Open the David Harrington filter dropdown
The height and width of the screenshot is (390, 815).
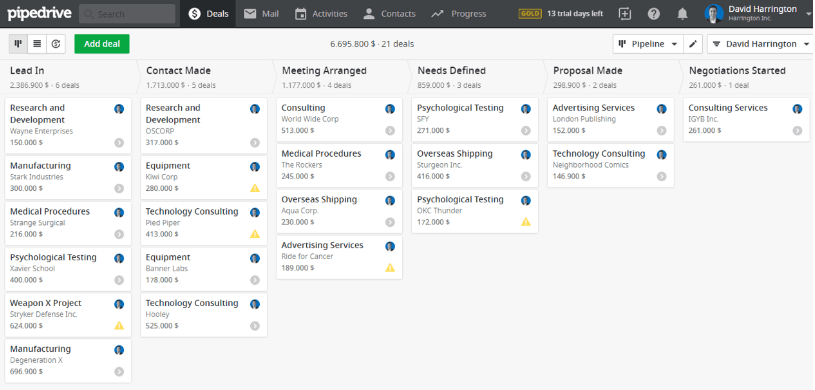pyautogui.click(x=760, y=44)
